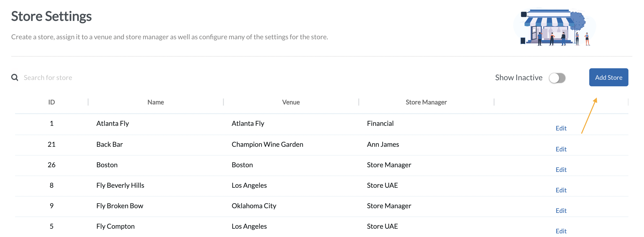Click the storefront illustration

coord(555,27)
